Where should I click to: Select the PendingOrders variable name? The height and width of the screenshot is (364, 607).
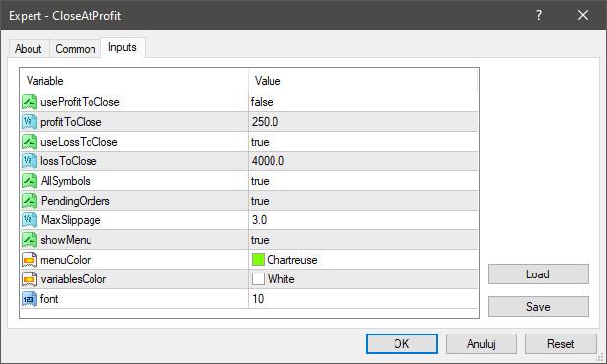click(76, 201)
